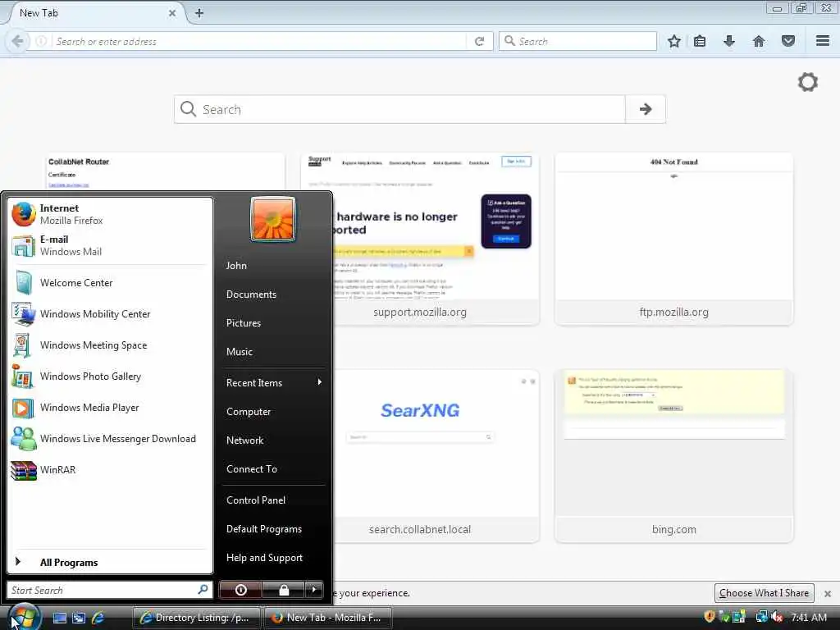The width and height of the screenshot is (840, 630).
Task: Launch Windows Mobility Center
Action: tap(110, 314)
